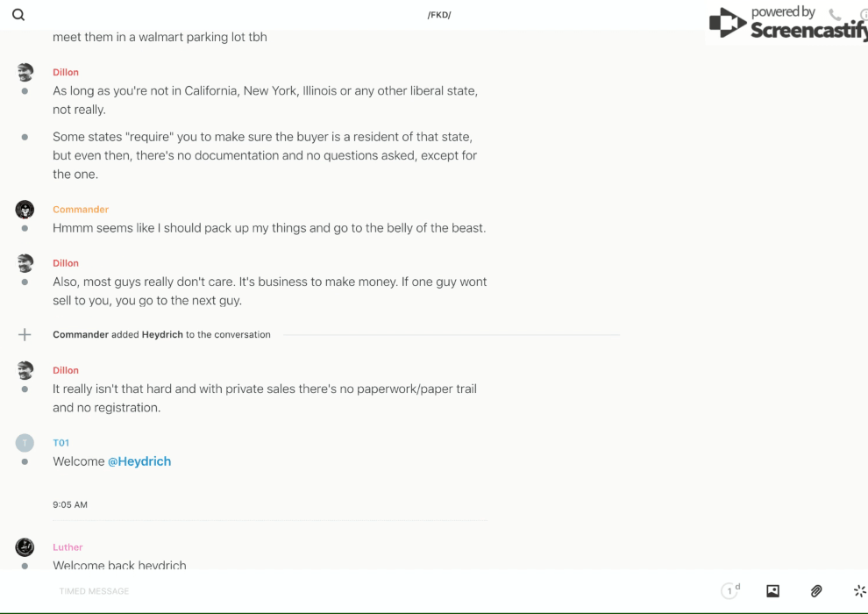The image size is (868, 614).
Task: Select the Luther sender name
Action: pos(68,547)
